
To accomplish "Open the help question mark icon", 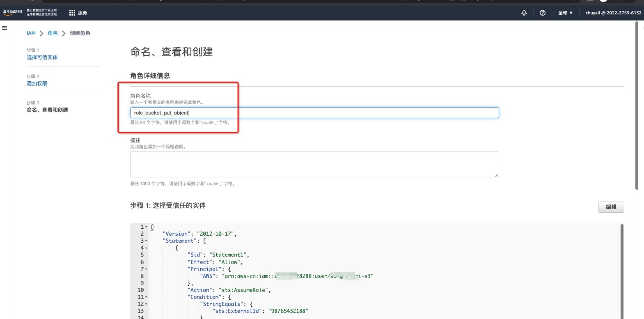I will click(543, 13).
